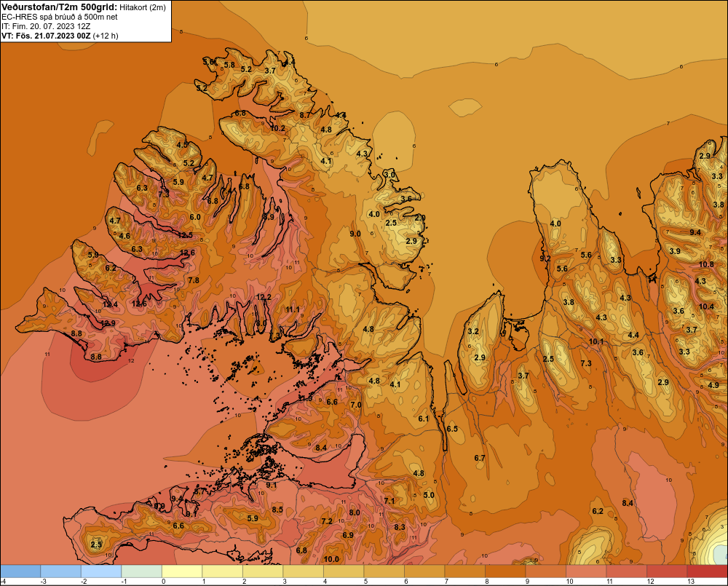Click the 'IT: Fim. 20. 07. 2023 12Z' line
728x586 pixels.
pyautogui.click(x=46, y=26)
